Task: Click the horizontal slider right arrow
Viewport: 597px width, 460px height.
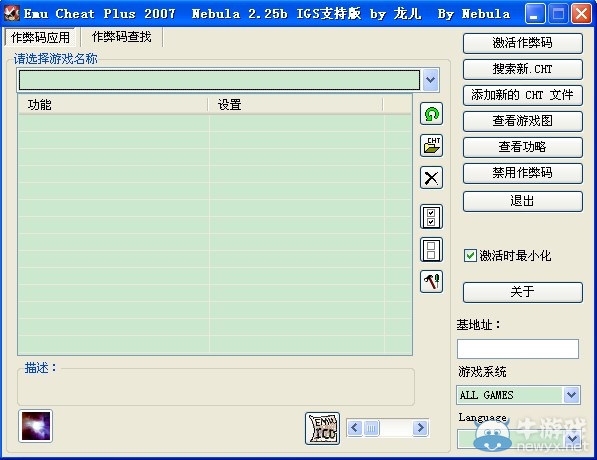Action: pyautogui.click(x=421, y=428)
